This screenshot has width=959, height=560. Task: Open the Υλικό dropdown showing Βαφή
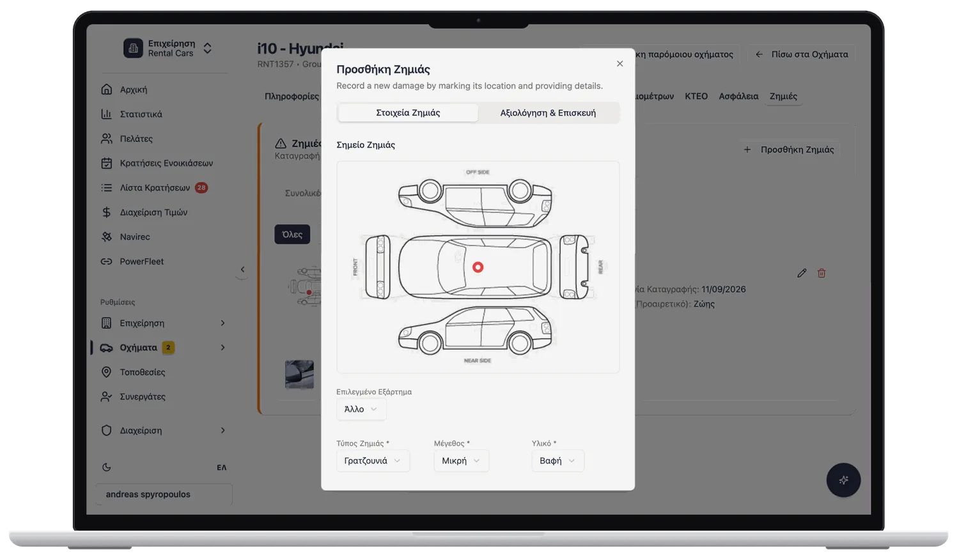click(x=557, y=460)
